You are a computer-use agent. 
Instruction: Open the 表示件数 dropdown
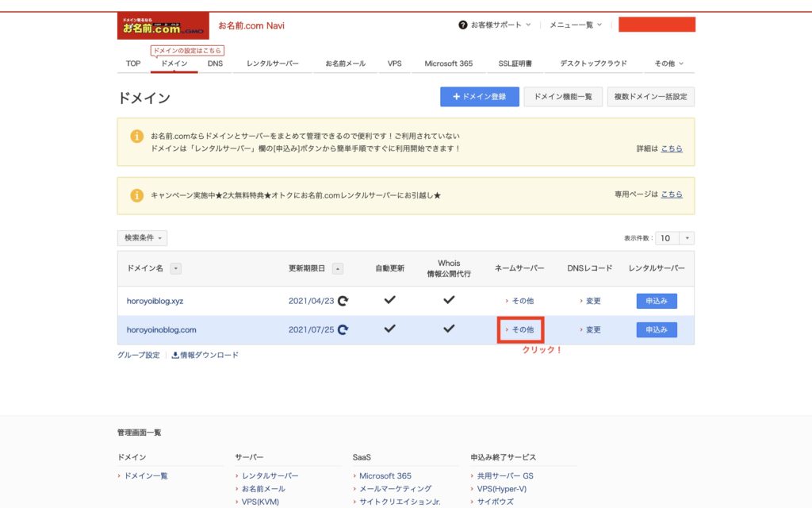coord(675,238)
